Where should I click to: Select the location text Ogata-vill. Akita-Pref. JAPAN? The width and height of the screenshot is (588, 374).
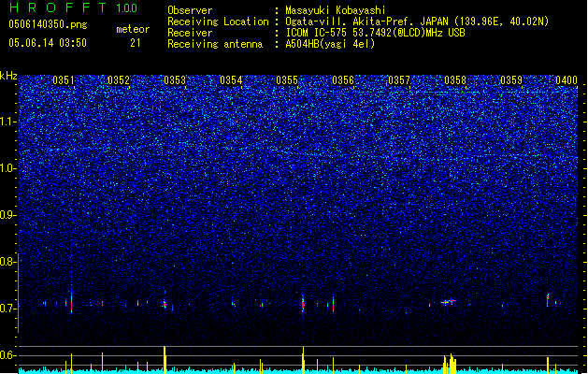coord(366,22)
